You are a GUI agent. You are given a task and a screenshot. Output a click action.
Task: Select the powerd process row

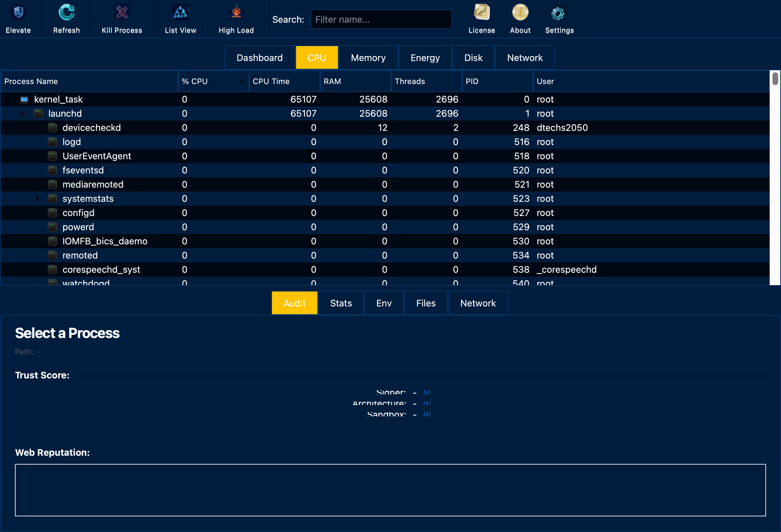click(78, 227)
